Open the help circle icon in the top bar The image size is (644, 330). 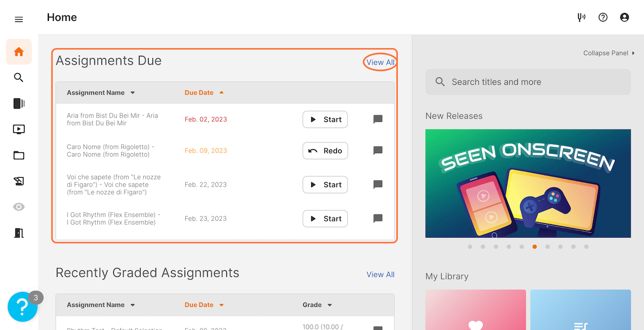(603, 17)
